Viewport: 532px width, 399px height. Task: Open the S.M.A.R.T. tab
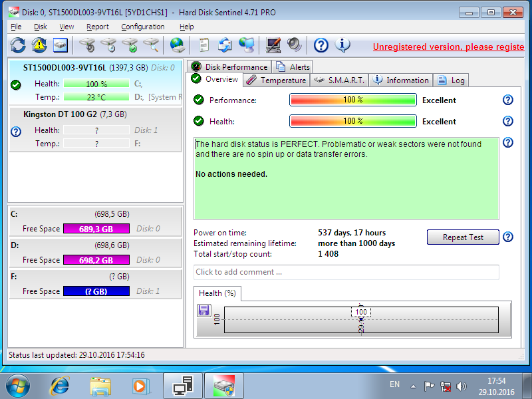(339, 80)
